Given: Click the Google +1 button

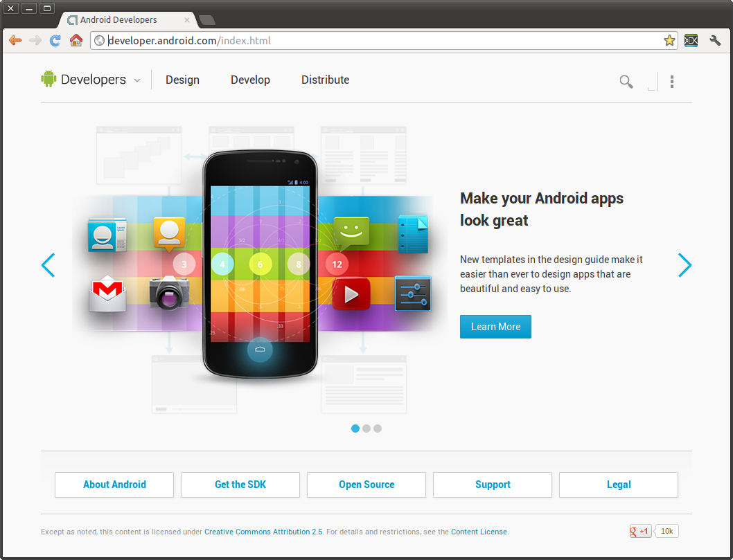Looking at the screenshot, I should (640, 531).
